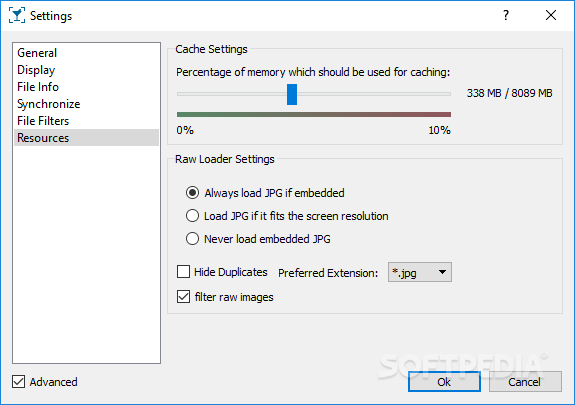Click the nomacs app icon in title bar
Viewport: 575px width, 405px height.
point(17,15)
